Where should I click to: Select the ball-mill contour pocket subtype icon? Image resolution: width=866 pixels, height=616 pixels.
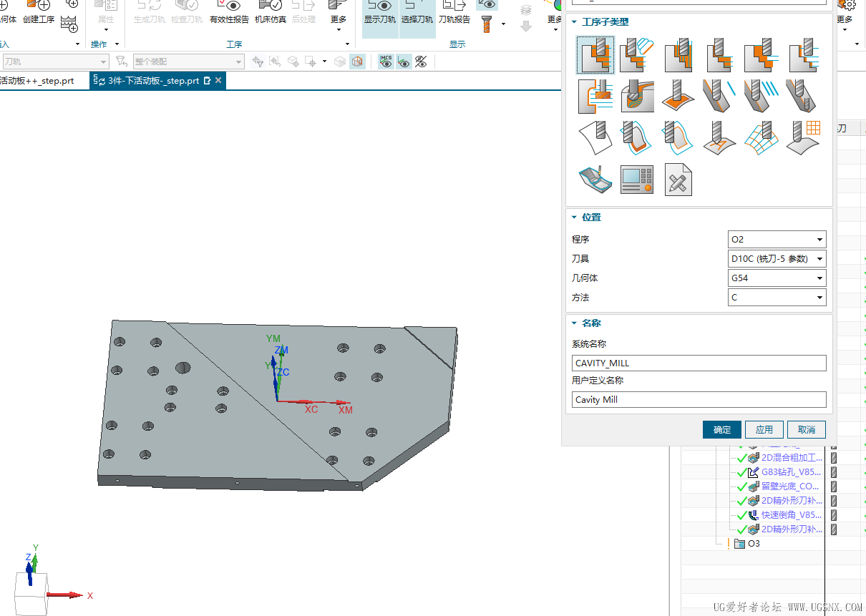(638, 97)
